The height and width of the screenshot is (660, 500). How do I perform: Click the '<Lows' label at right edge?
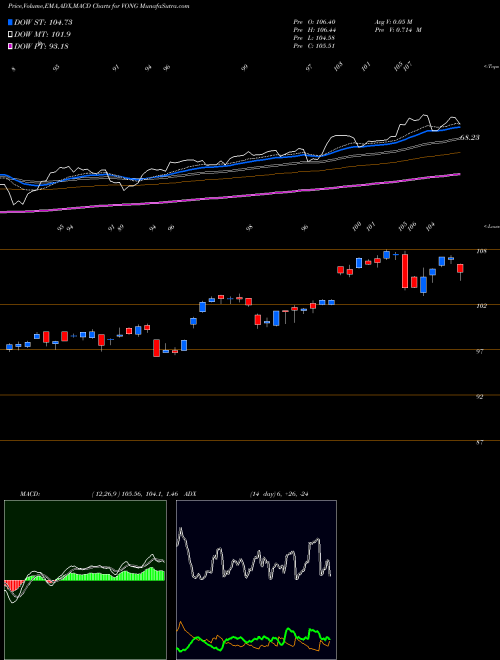coord(491,226)
